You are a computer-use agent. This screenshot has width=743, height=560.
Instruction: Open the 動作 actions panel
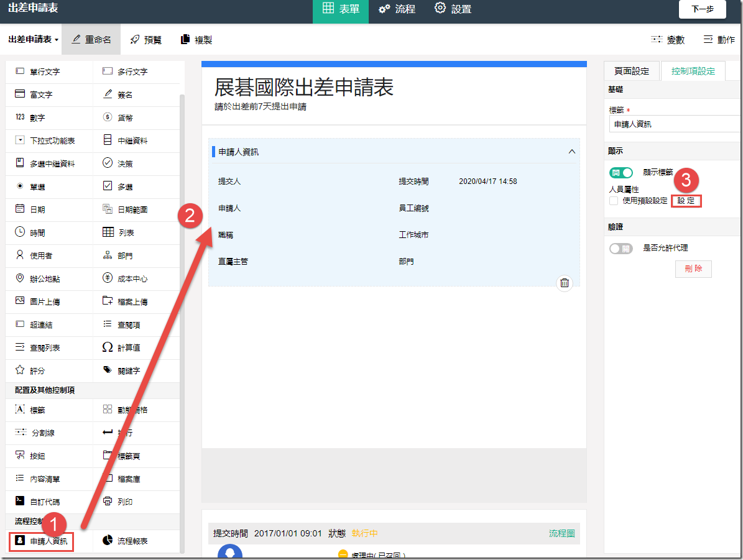tap(719, 40)
